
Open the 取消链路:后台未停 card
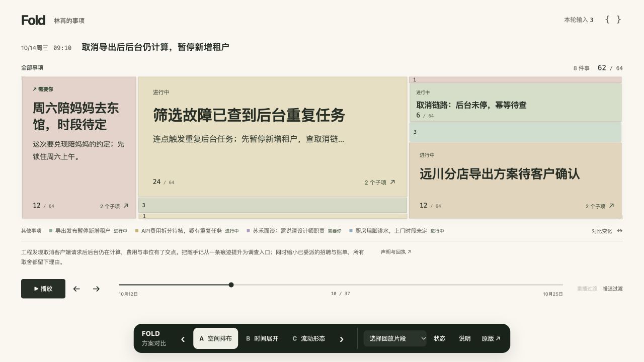tap(515, 103)
